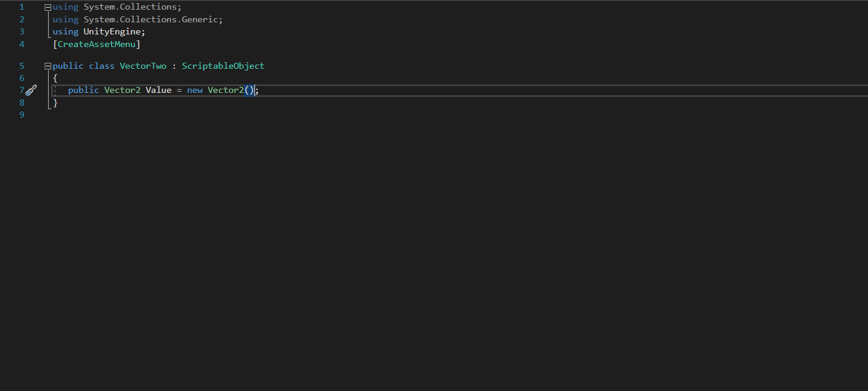Click the new keyword on line 7
This screenshot has height=391, width=868.
tap(195, 89)
